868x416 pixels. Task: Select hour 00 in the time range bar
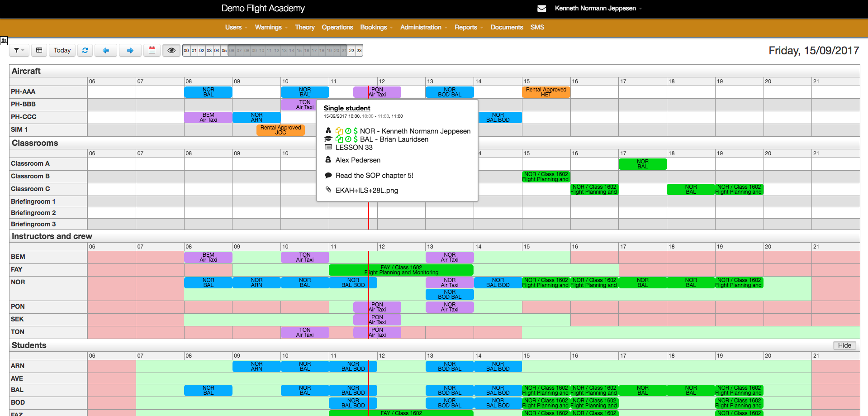pyautogui.click(x=186, y=50)
